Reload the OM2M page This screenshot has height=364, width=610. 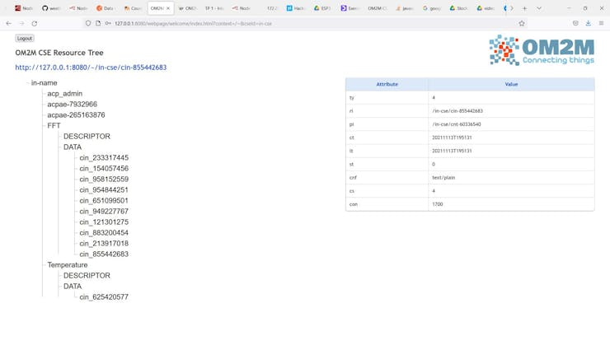coord(35,23)
